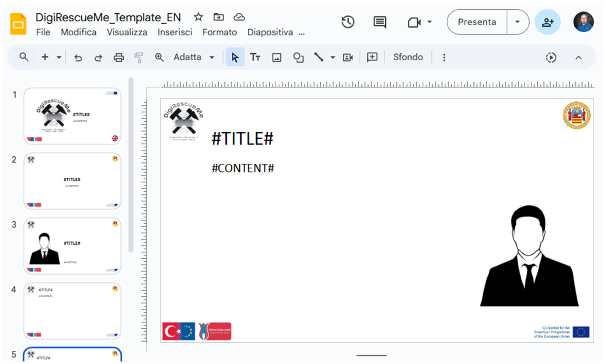The height and width of the screenshot is (364, 605).
Task: Select the shapes tool icon
Action: click(298, 57)
